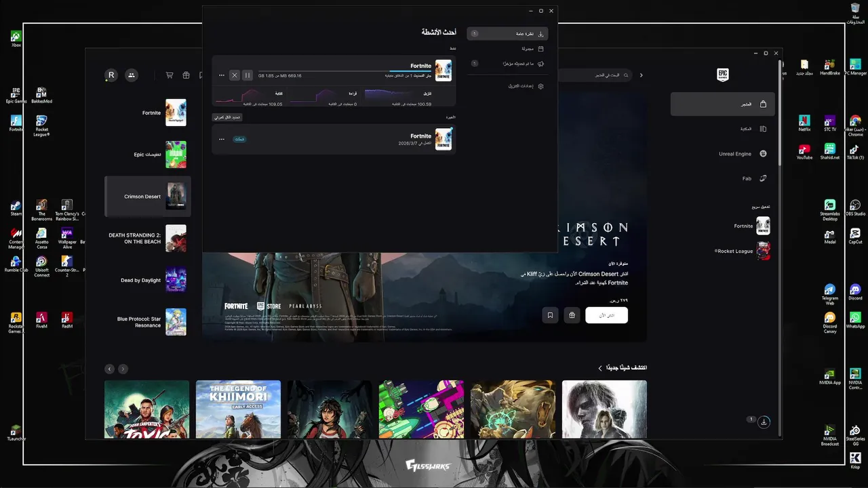Open the BakkesMod desktop shortcut
This screenshot has width=868, height=488.
coord(41,96)
